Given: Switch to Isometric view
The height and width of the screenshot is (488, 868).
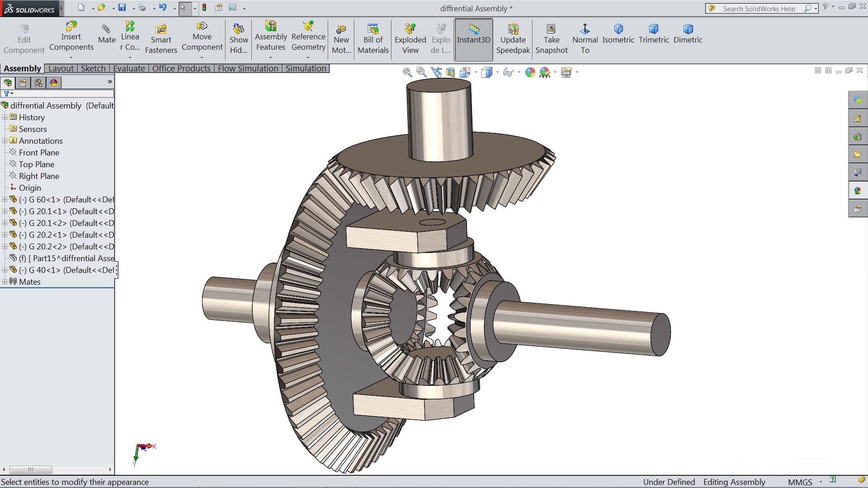Looking at the screenshot, I should coord(618,34).
